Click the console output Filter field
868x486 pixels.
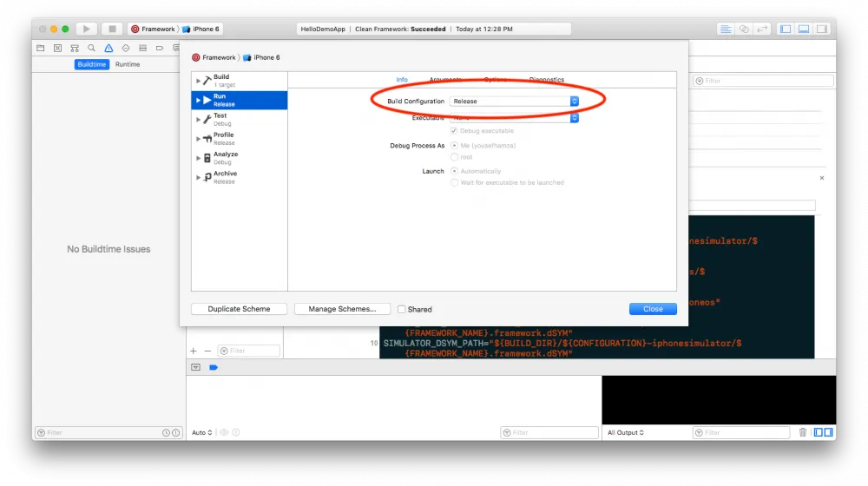(x=741, y=433)
